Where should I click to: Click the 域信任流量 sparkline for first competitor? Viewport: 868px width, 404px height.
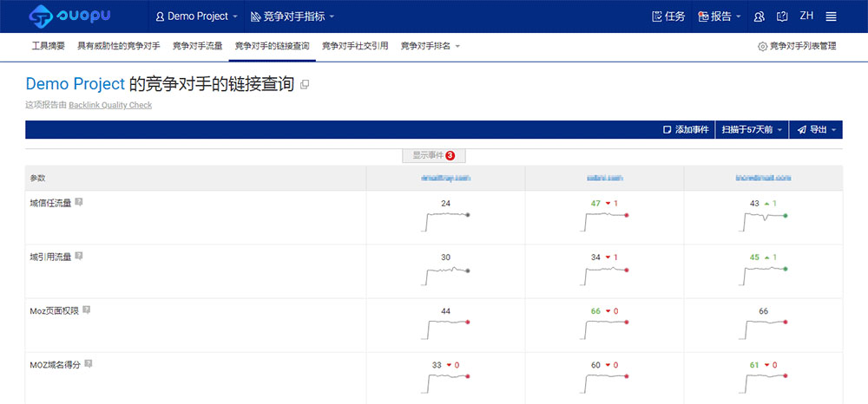click(x=445, y=222)
